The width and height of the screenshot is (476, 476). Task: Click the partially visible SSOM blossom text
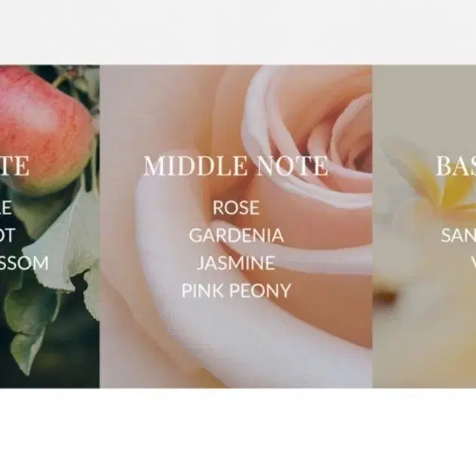(24, 263)
